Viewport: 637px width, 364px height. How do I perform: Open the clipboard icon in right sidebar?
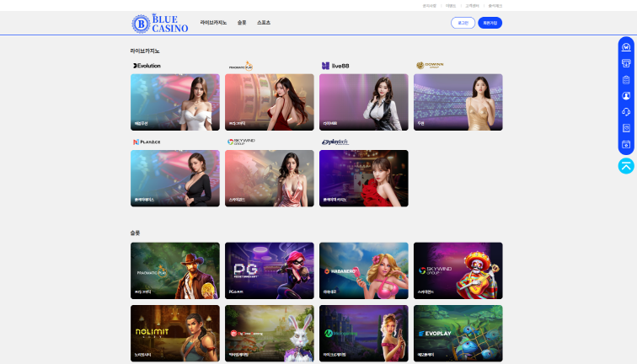click(626, 80)
